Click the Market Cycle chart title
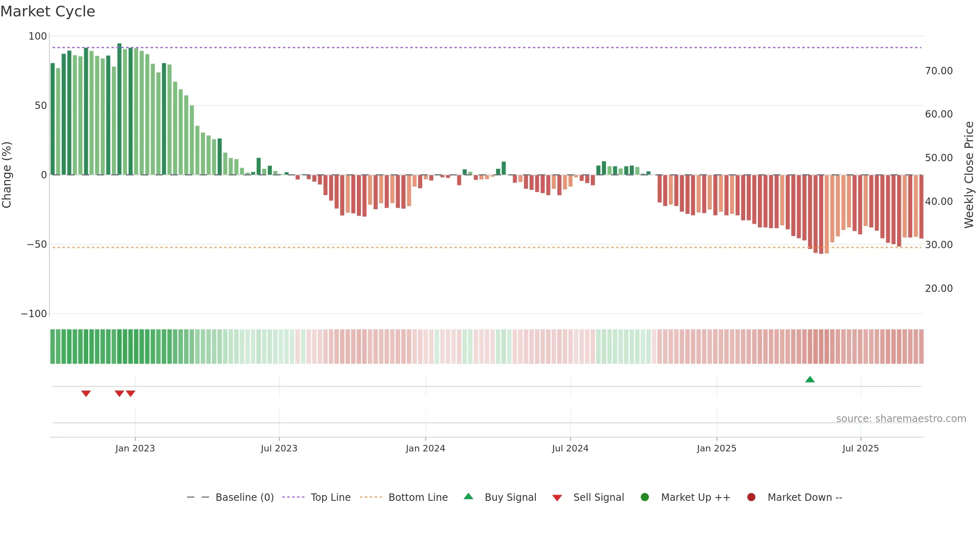 click(48, 11)
